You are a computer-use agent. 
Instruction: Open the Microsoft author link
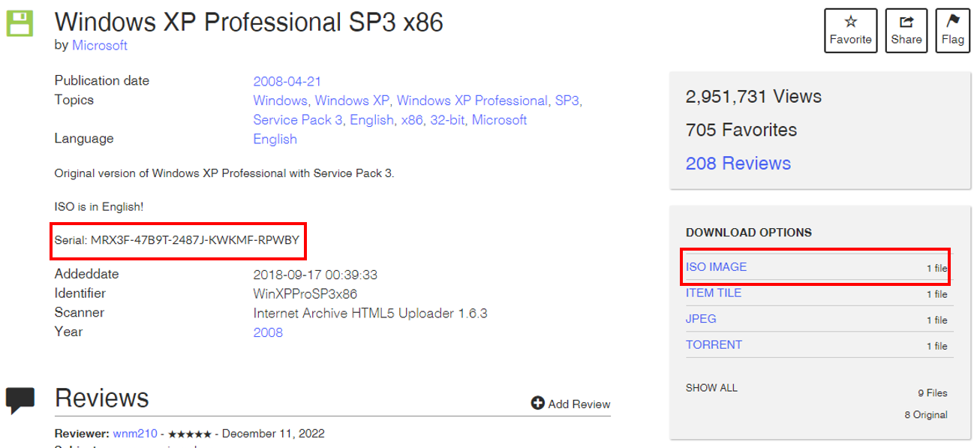(100, 45)
